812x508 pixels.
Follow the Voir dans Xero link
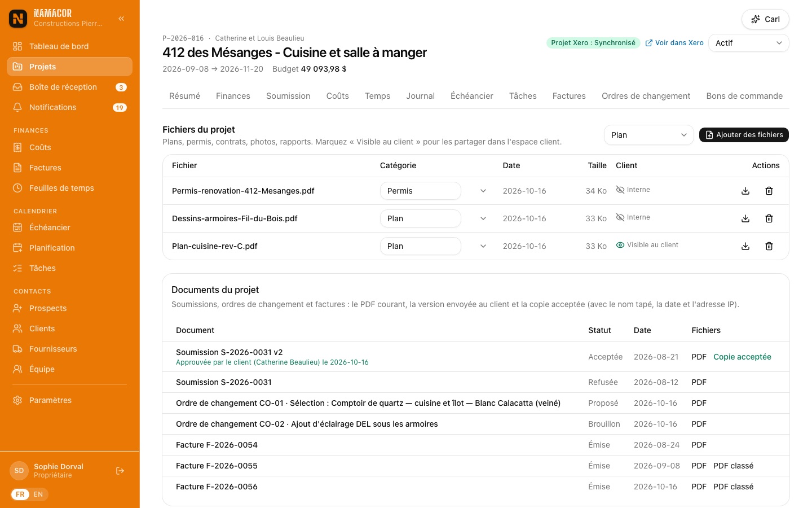click(674, 43)
